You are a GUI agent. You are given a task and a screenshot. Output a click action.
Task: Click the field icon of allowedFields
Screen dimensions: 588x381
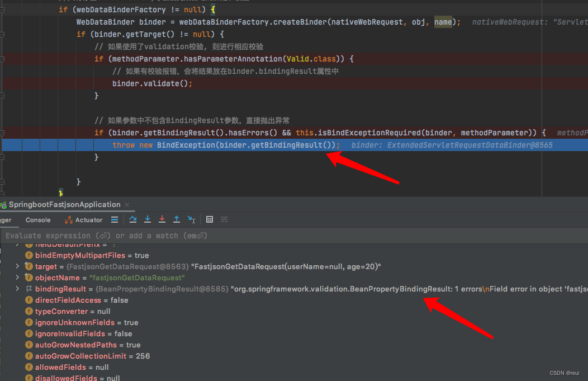tap(29, 367)
